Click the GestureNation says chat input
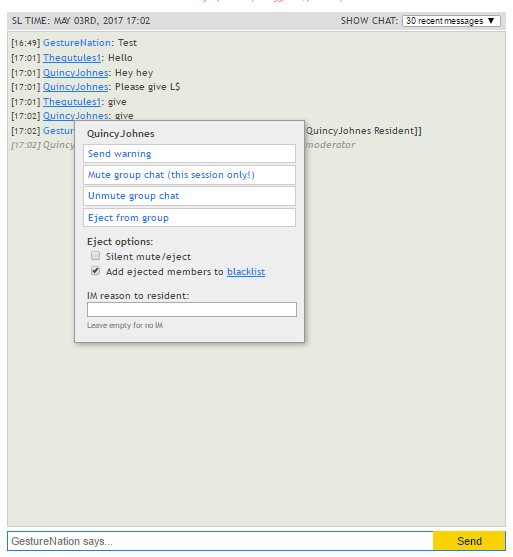The image size is (513, 557). point(220,541)
